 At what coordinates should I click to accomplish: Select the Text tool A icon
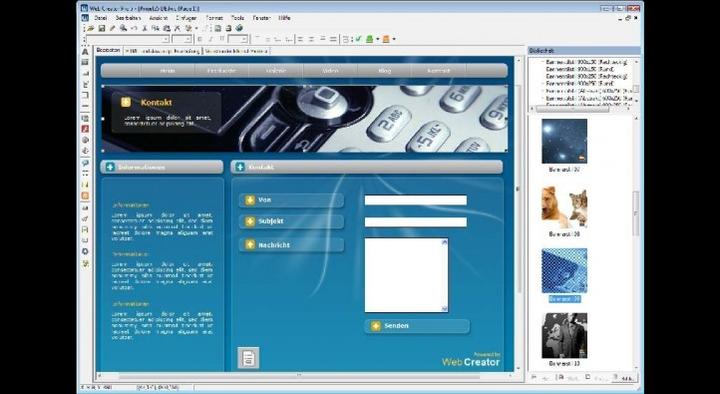85,51
